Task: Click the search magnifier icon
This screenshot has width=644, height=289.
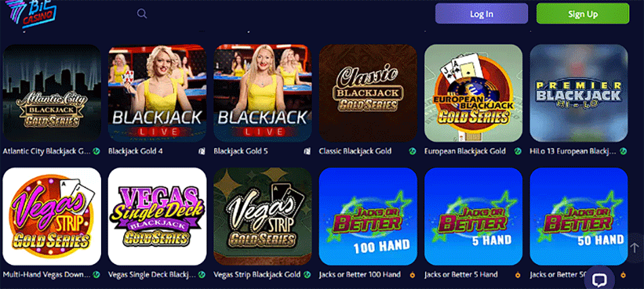Action: [142, 14]
